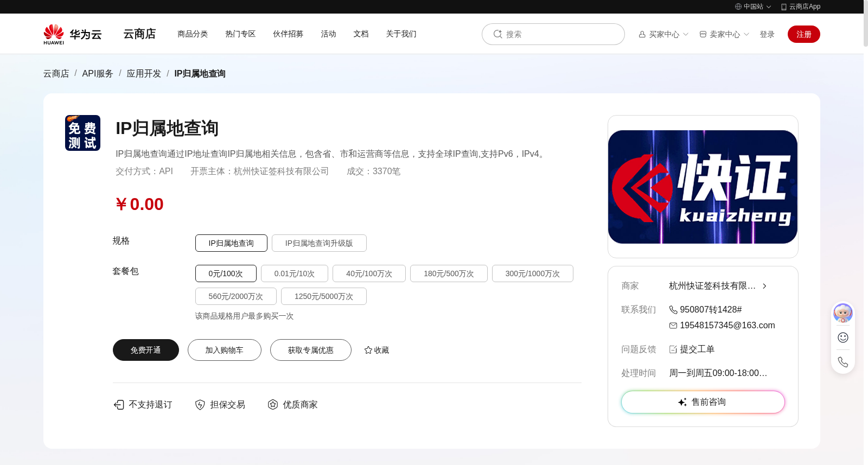Click the search magnifier icon
The height and width of the screenshot is (465, 868).
point(497,34)
